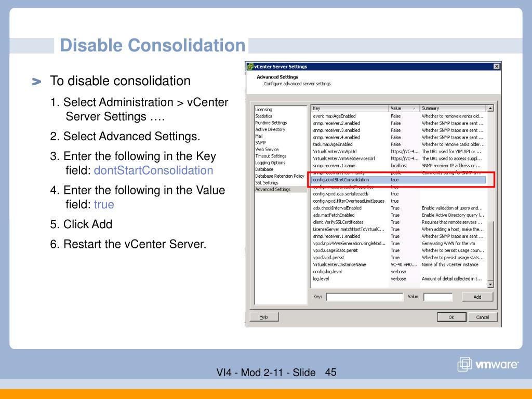
Task: Select the task.maxAgeEnabled row
Action: pyautogui.click(x=398, y=144)
